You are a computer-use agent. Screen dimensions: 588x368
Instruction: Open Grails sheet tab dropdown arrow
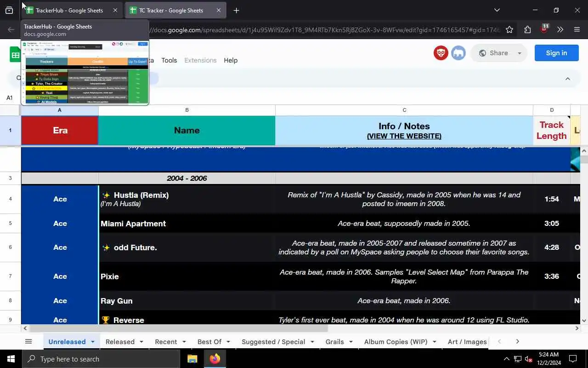click(351, 342)
